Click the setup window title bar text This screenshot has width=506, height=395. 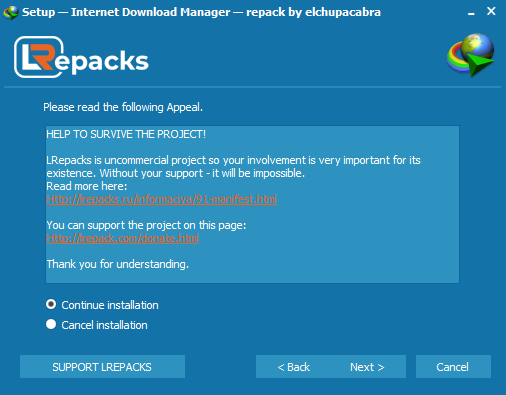tap(201, 12)
